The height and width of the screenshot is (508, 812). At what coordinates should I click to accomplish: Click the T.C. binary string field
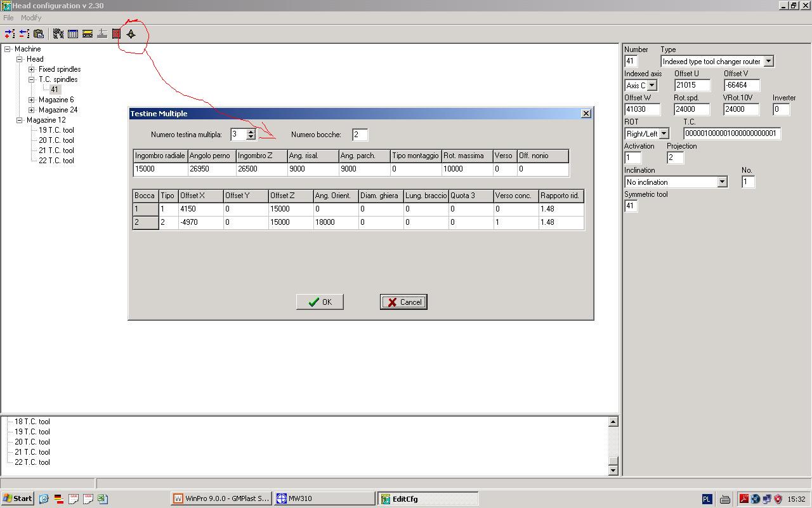pos(732,133)
